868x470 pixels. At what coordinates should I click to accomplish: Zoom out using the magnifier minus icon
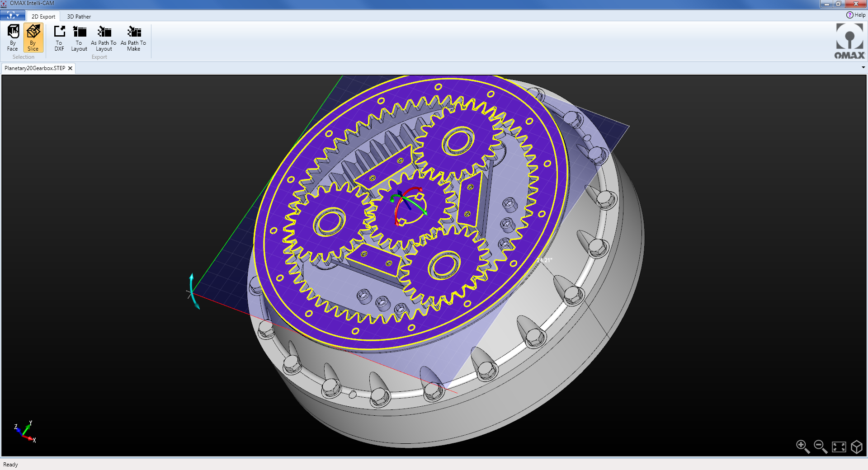click(819, 447)
